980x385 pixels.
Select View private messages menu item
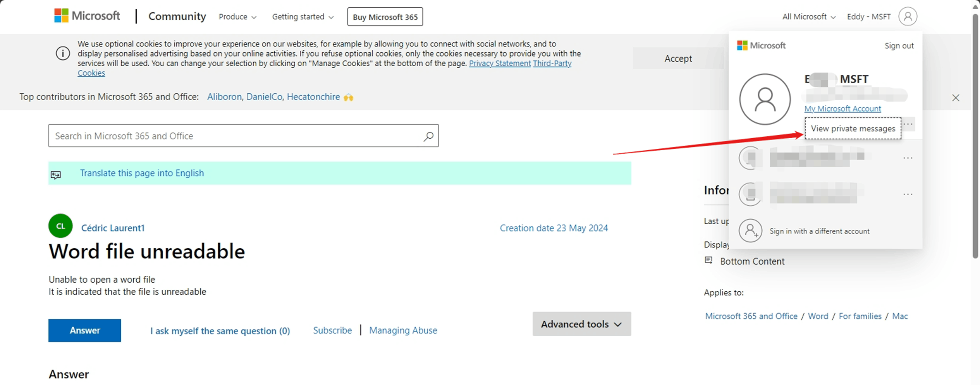853,128
